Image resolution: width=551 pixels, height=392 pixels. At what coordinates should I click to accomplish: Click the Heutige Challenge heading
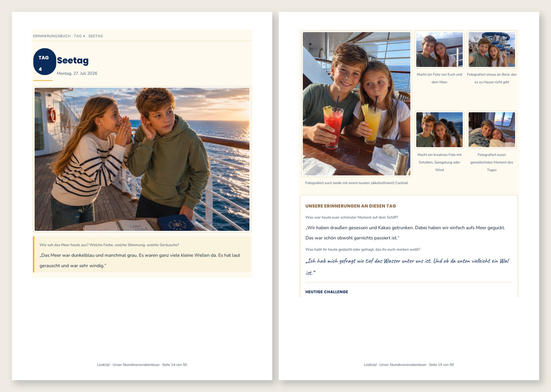tap(327, 292)
